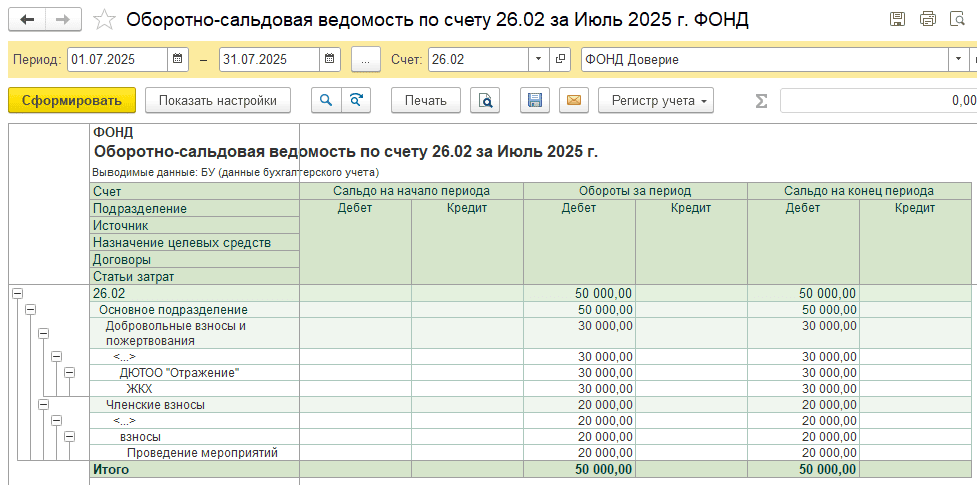Collapse the Членские взносы group
Viewport: 977px width, 485px height.
tap(43, 404)
